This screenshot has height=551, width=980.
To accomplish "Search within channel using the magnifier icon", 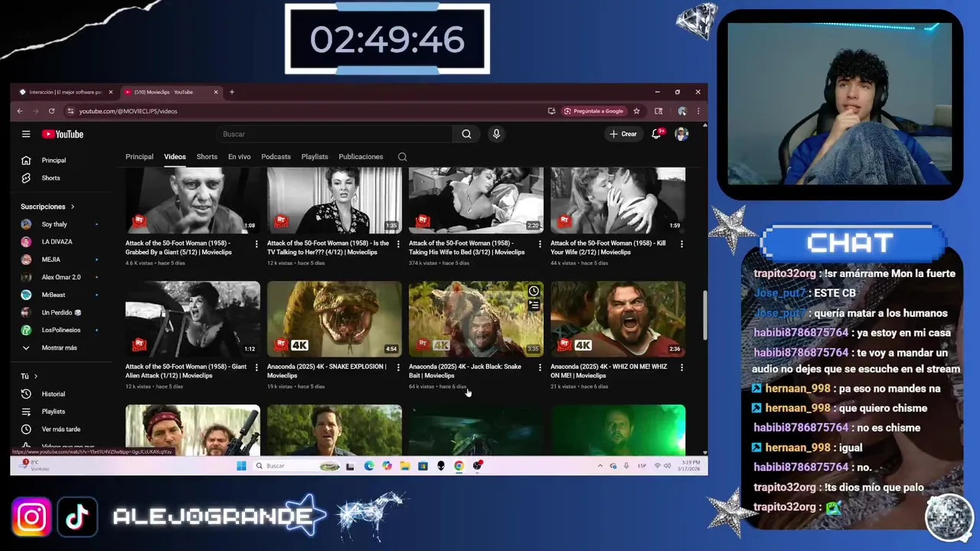I will (x=402, y=157).
